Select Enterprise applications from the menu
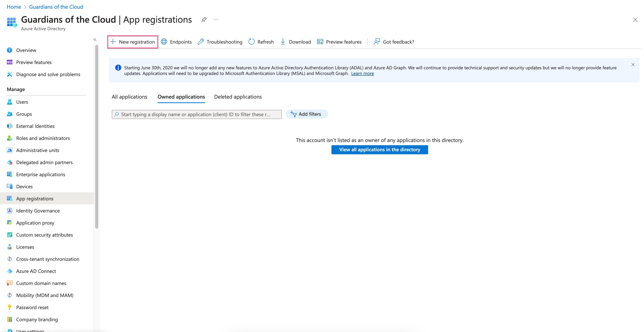 (40, 174)
